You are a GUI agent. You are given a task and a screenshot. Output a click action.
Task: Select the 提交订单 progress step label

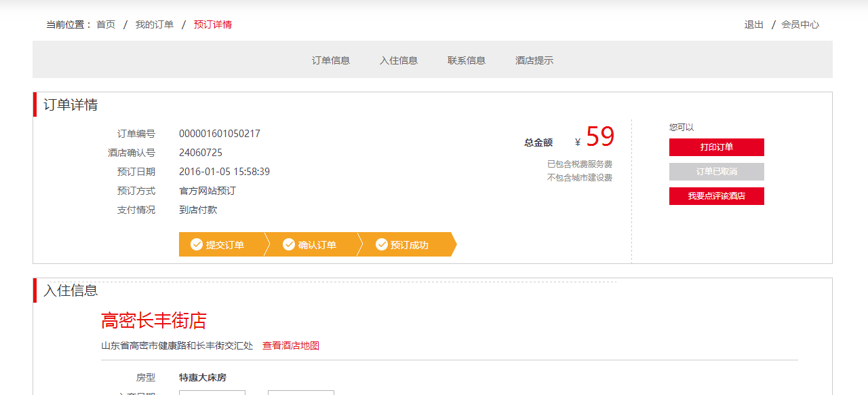click(225, 245)
